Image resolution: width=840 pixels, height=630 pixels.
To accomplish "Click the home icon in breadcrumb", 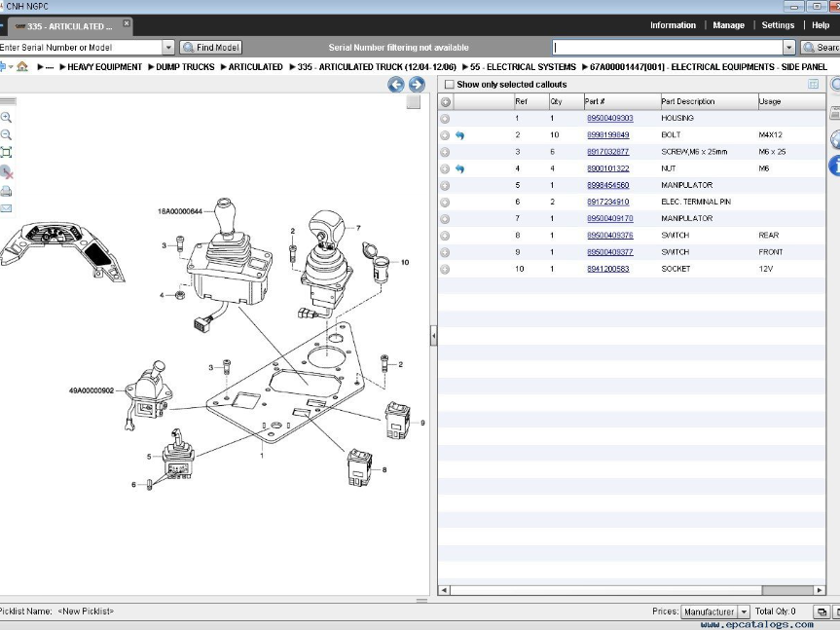I will (x=22, y=67).
